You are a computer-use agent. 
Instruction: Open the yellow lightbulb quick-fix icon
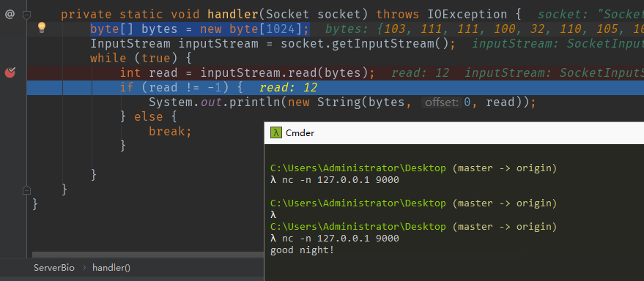[42, 28]
